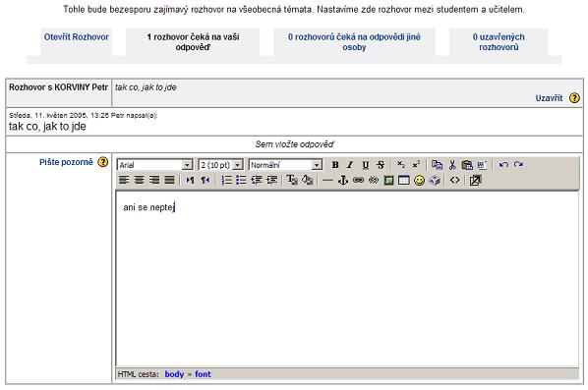Align text left
588x390 pixels.
click(124, 180)
